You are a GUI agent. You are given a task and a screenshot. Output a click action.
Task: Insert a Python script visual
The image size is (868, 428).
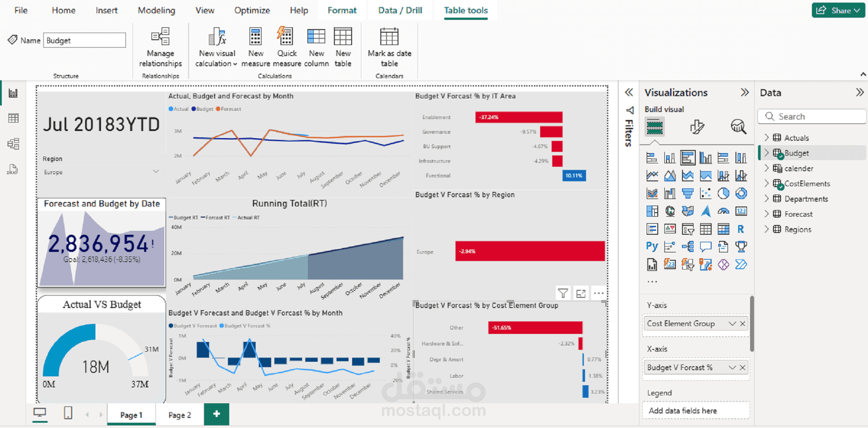click(x=652, y=246)
